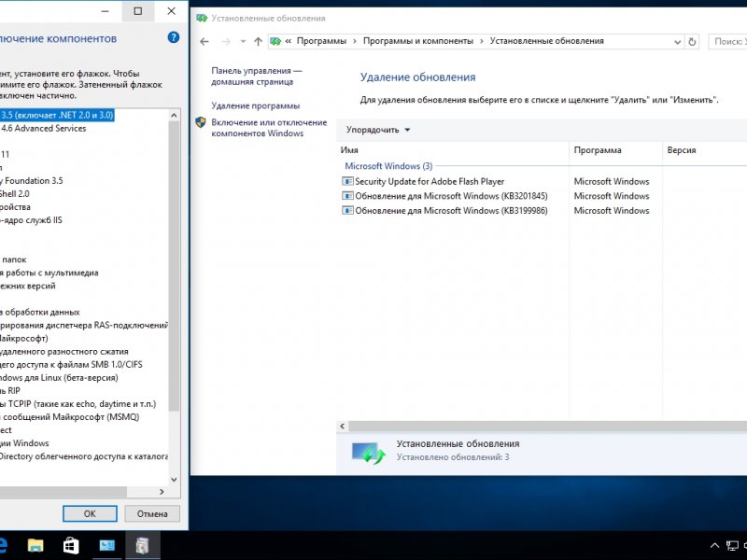Screen dimensions: 747x560
Task: Open 'Включение или отключение компонентов Windows' link
Action: point(269,128)
